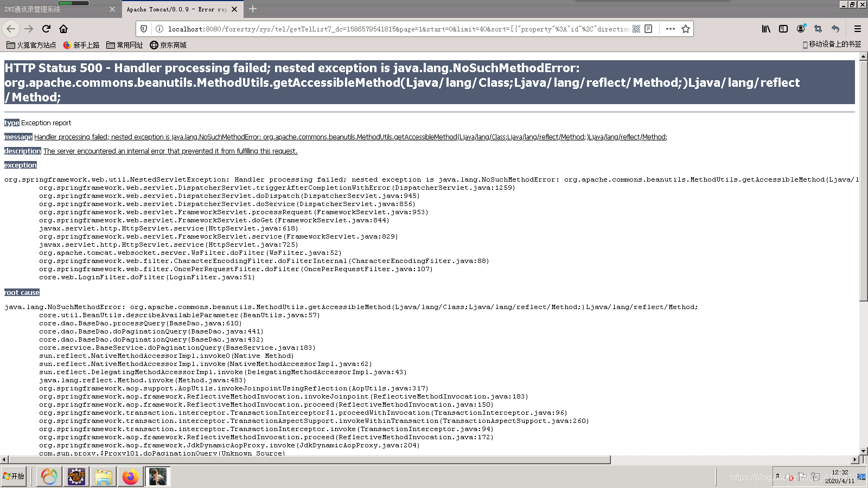The height and width of the screenshot is (488, 868).
Task: Toggle the sidebar panel icon
Action: (783, 29)
